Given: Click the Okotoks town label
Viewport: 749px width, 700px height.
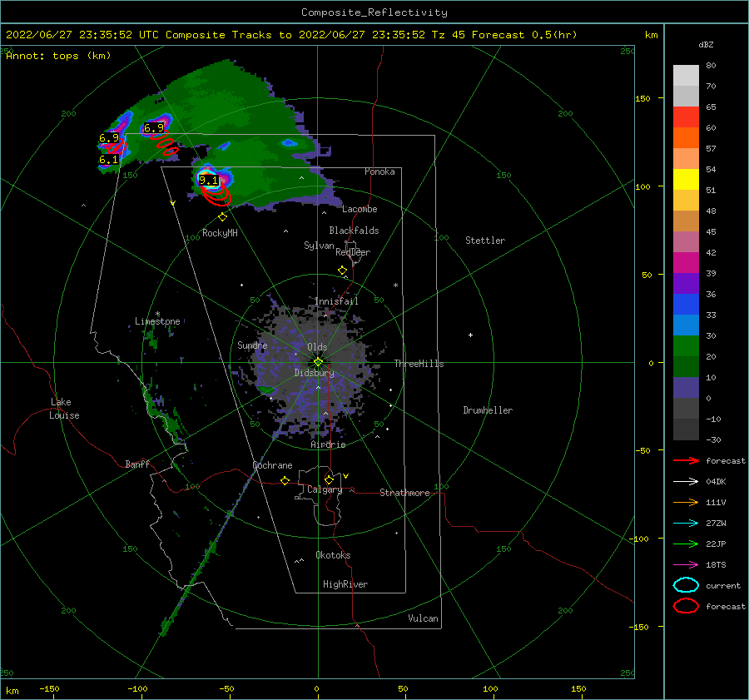Looking at the screenshot, I should click(x=333, y=555).
